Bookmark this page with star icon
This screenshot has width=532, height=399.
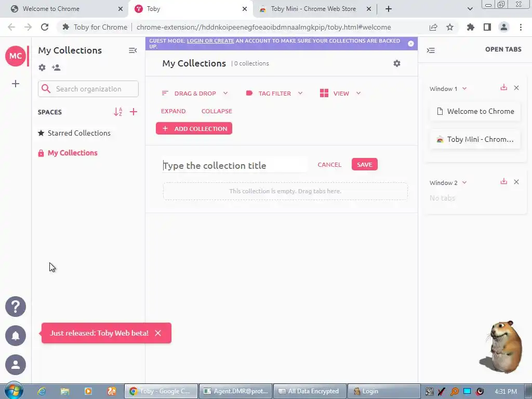[x=450, y=27]
